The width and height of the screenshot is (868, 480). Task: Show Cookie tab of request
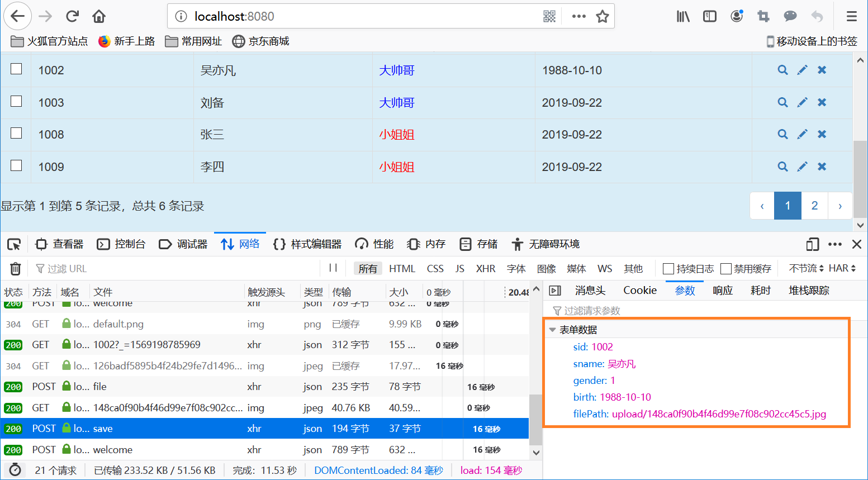tap(640, 291)
